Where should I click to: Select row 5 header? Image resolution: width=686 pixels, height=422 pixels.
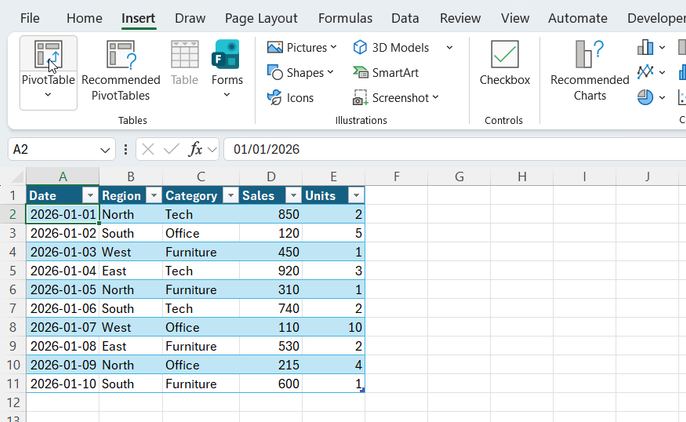(x=13, y=271)
